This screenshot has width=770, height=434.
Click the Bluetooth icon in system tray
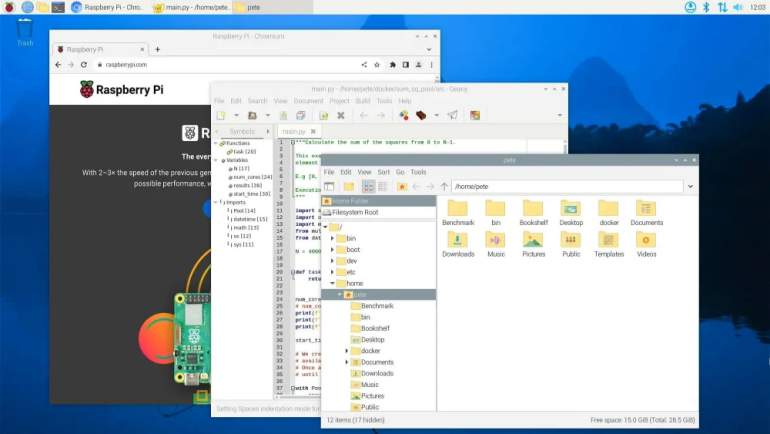click(x=706, y=7)
